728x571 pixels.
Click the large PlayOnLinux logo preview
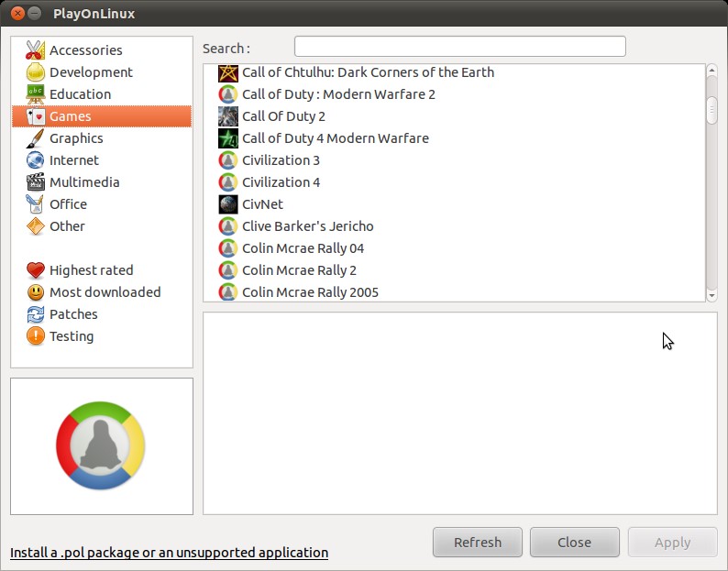pyautogui.click(x=101, y=445)
